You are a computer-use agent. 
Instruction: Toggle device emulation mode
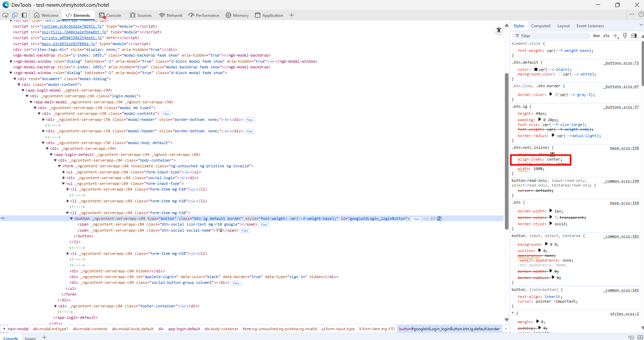tap(15, 15)
